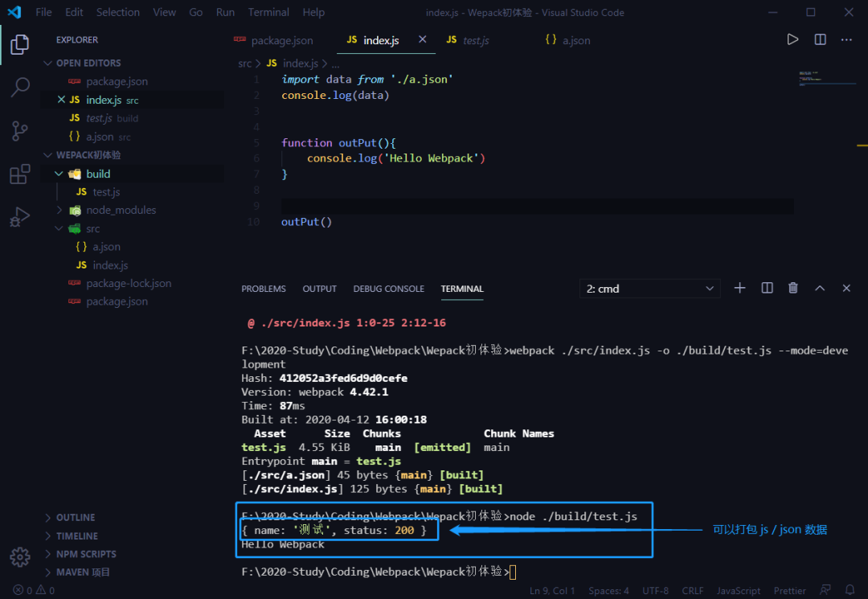The image size is (868, 599).
Task: Open a.json in the src folder tree
Action: click(x=106, y=247)
